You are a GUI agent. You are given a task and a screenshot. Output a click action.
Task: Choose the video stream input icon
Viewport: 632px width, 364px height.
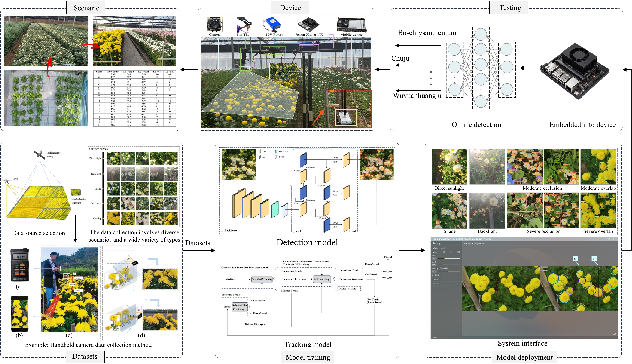pyautogui.click(x=459, y=252)
